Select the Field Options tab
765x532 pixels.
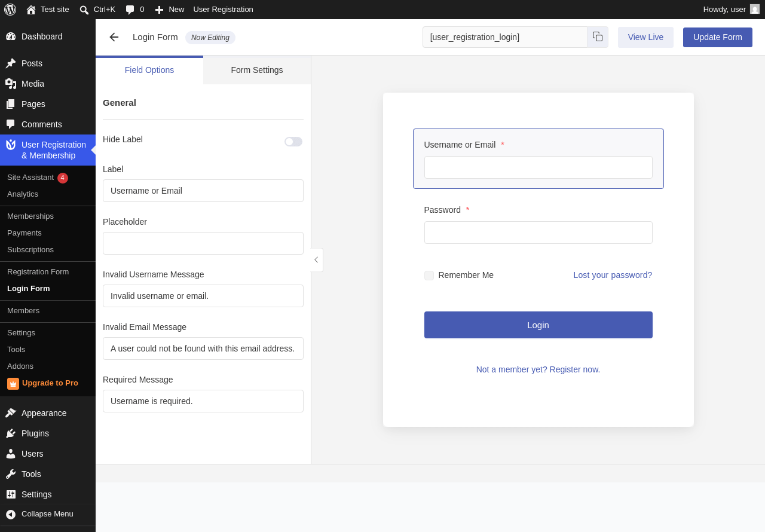click(149, 70)
